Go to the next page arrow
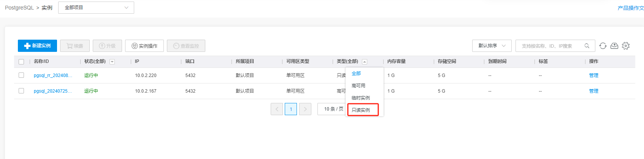 coord(305,109)
